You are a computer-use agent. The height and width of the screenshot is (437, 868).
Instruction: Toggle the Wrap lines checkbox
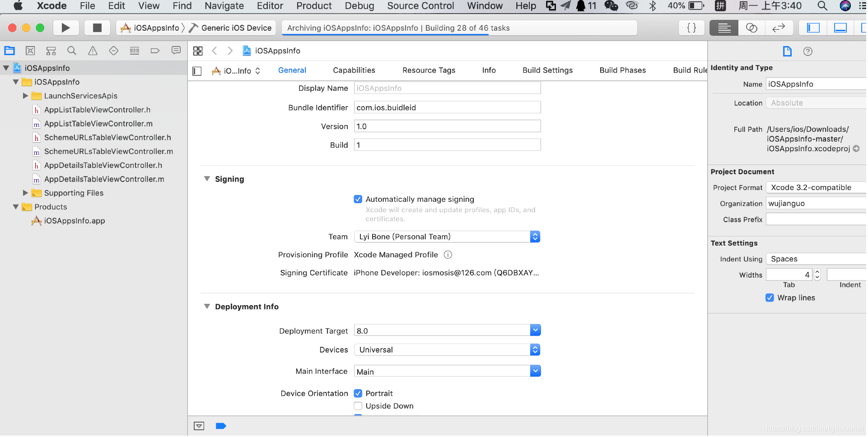770,298
